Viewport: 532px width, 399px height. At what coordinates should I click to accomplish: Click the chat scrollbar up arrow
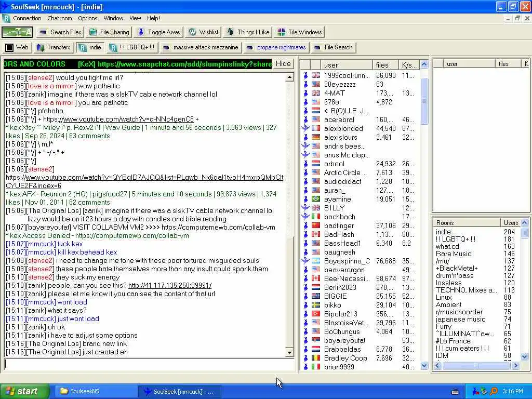(289, 77)
